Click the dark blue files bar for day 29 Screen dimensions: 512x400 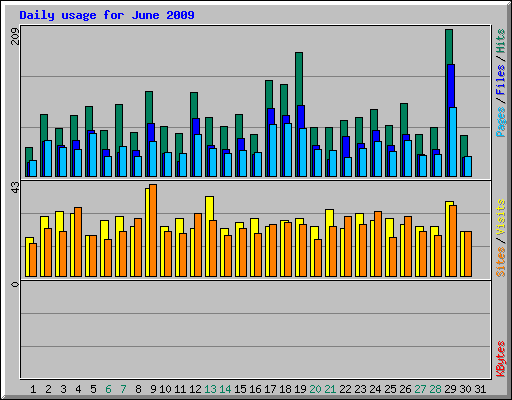(x=451, y=85)
